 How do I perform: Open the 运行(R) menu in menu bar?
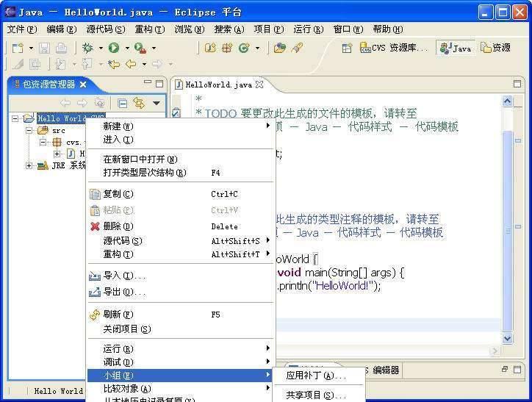[x=309, y=29]
